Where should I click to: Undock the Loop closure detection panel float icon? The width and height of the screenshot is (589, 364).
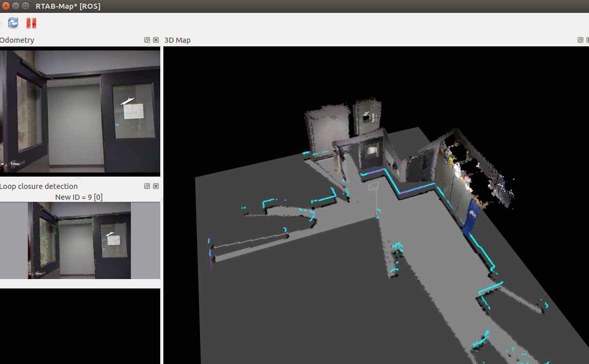coord(146,186)
